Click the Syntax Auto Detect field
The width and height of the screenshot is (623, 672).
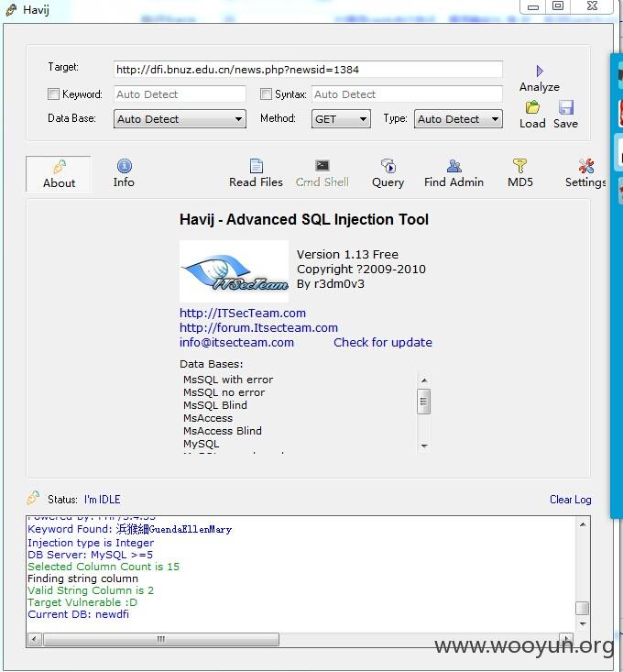[407, 94]
